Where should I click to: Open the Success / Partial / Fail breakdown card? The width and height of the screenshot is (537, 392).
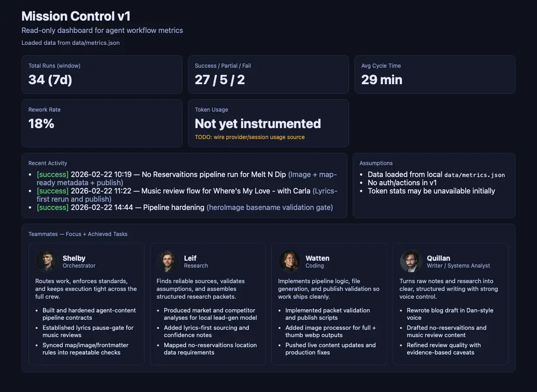[x=268, y=75]
